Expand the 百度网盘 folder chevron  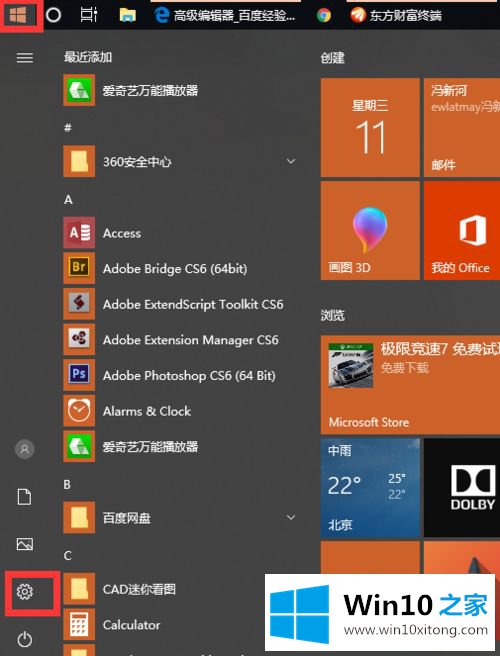click(291, 518)
